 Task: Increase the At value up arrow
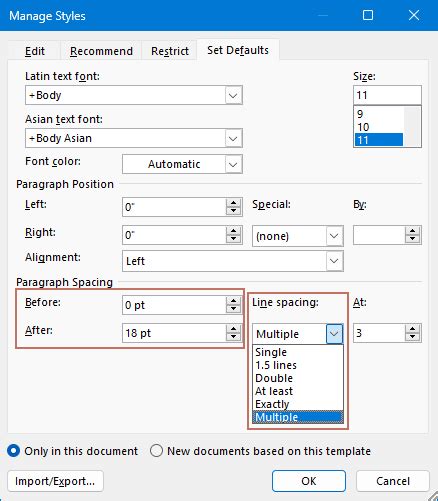click(413, 329)
